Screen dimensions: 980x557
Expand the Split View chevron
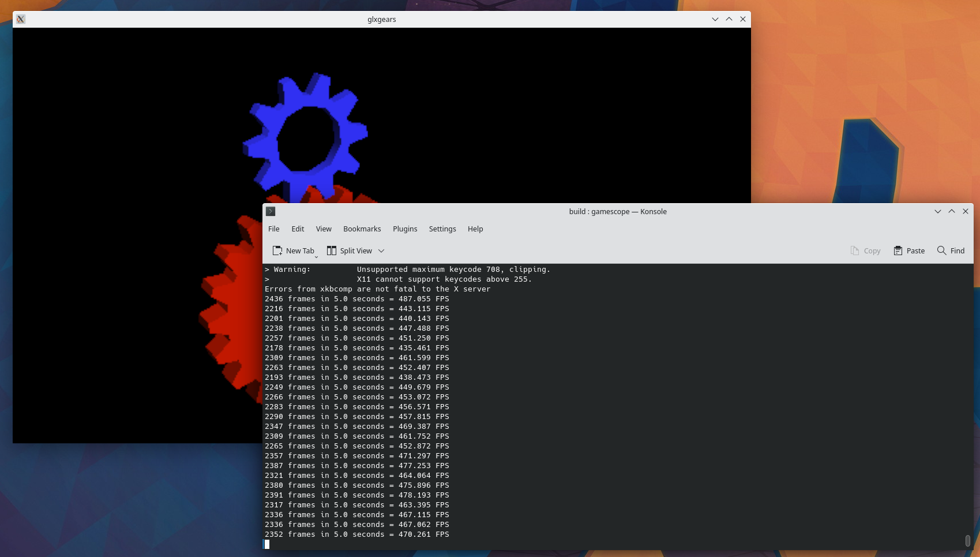(381, 251)
